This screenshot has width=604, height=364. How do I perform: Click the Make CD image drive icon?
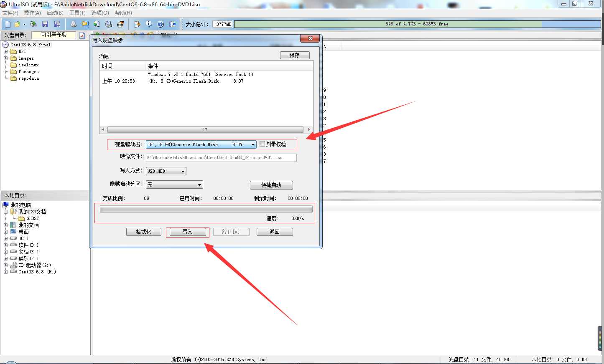(x=74, y=24)
